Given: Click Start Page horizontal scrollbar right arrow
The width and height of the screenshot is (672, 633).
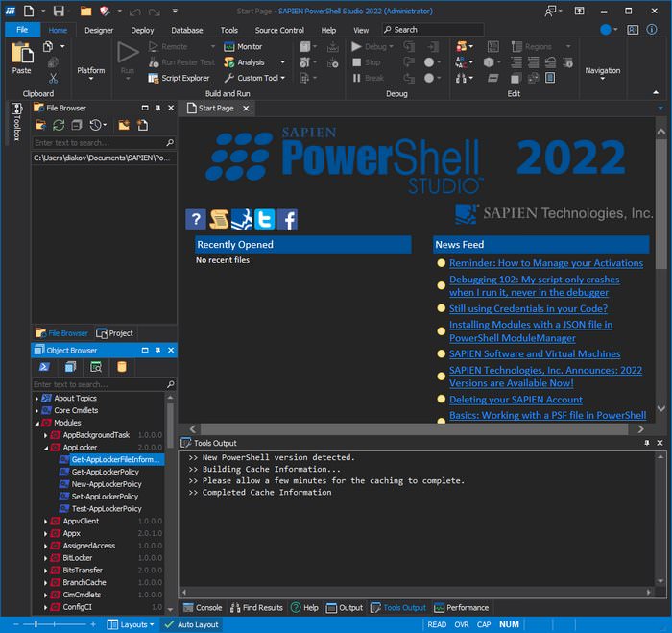Looking at the screenshot, I should point(640,428).
